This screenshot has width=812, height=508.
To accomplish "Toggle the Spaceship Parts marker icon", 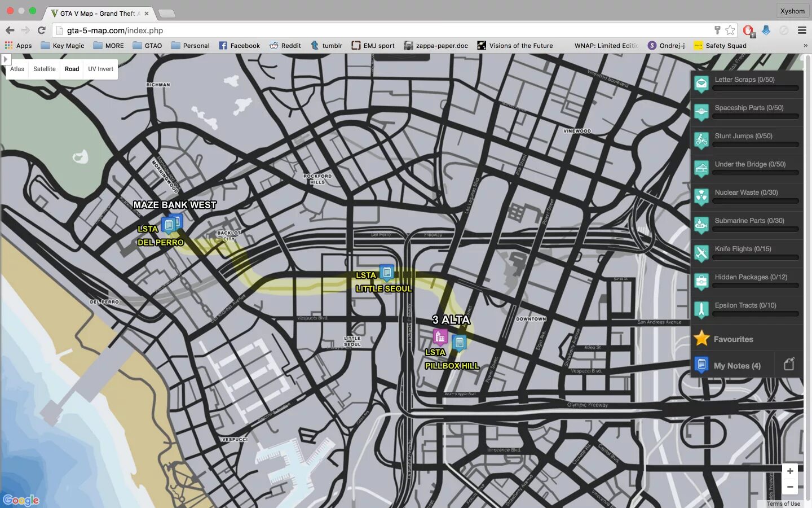I will [x=701, y=112].
